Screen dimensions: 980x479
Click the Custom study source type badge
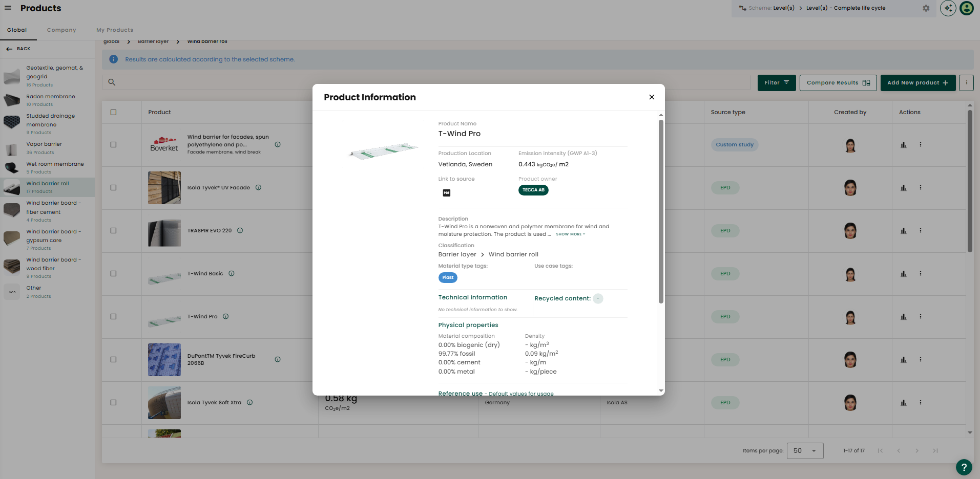coord(735,145)
